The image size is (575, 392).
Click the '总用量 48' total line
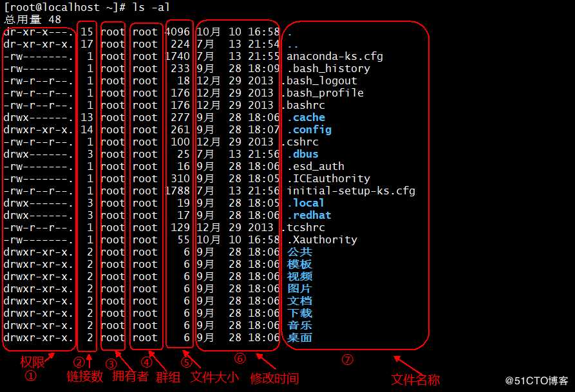coord(32,19)
